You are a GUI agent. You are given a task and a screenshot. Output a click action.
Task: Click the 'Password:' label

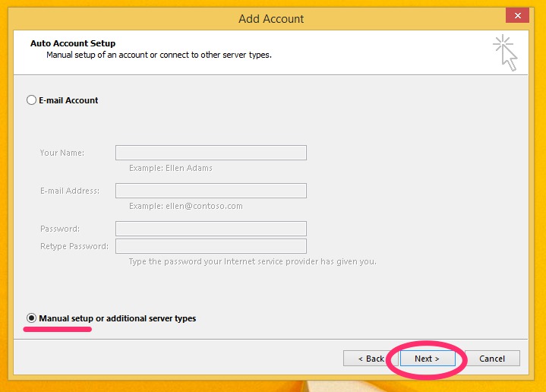tap(60, 229)
